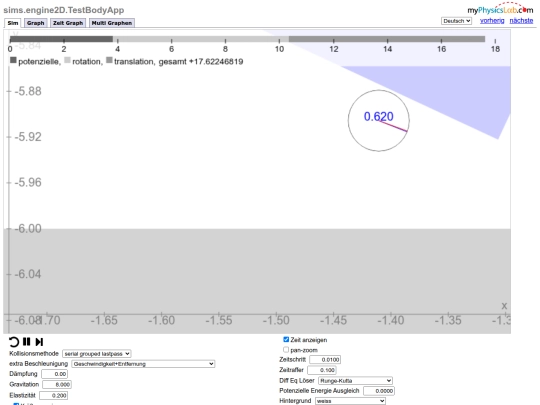This screenshot has width=540, height=405.
Task: Click the -5.92 y-axis label
Action: coord(28,137)
